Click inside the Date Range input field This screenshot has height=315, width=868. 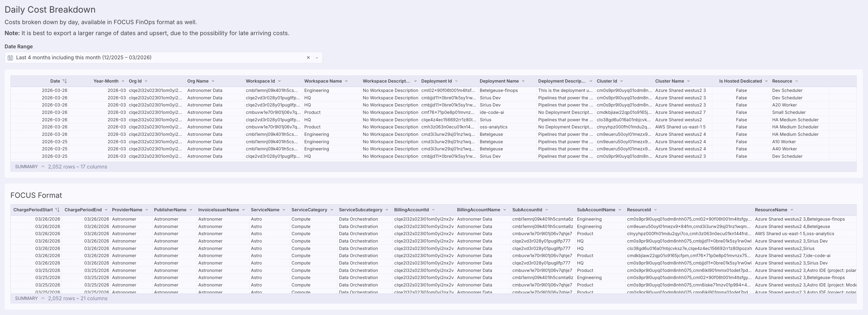152,57
